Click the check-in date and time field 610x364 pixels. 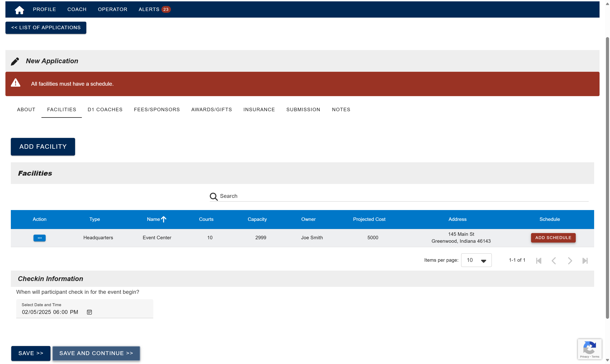tap(85, 309)
